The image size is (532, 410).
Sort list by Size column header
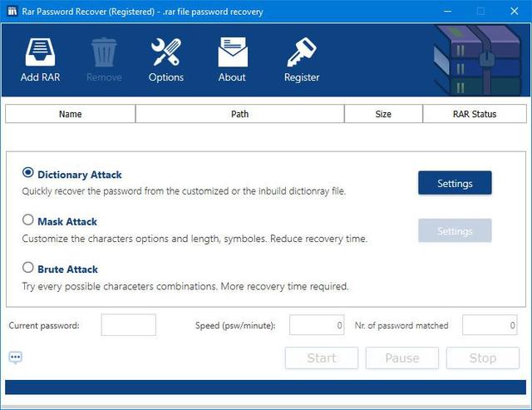(x=383, y=114)
